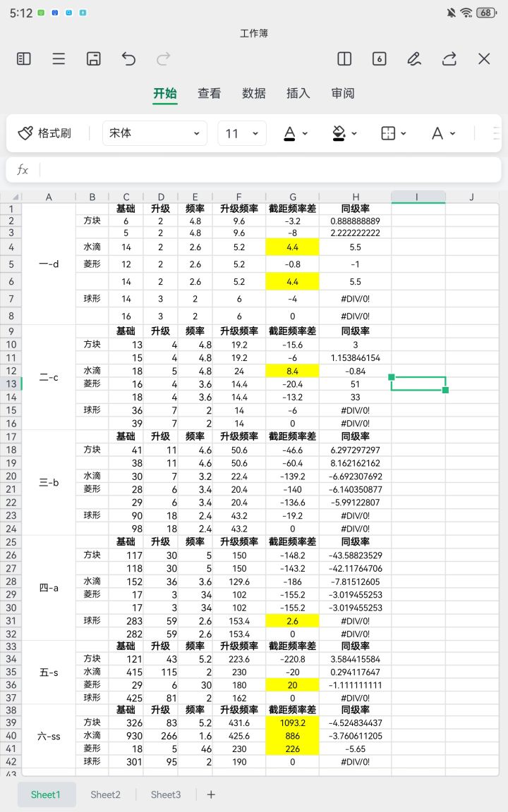The image size is (508, 812).
Task: Tap the muted notification bell icon
Action: click(451, 13)
